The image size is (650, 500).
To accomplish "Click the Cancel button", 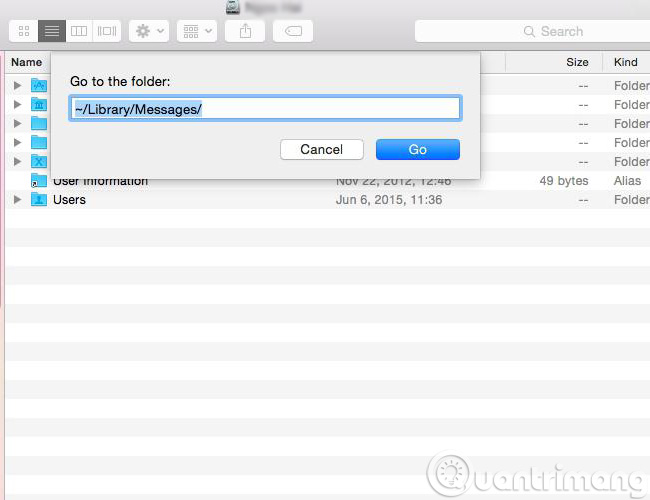I will point(322,149).
